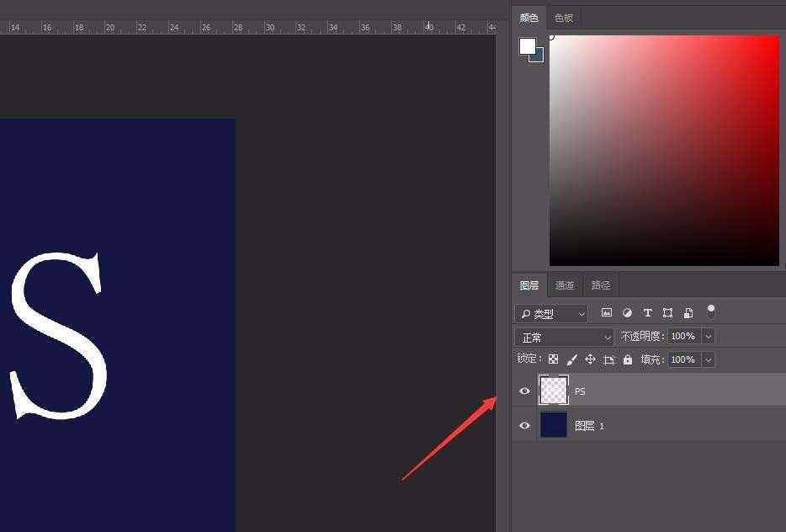Click the white foreground color swatch
Screen dimensions: 786x532
pos(527,46)
